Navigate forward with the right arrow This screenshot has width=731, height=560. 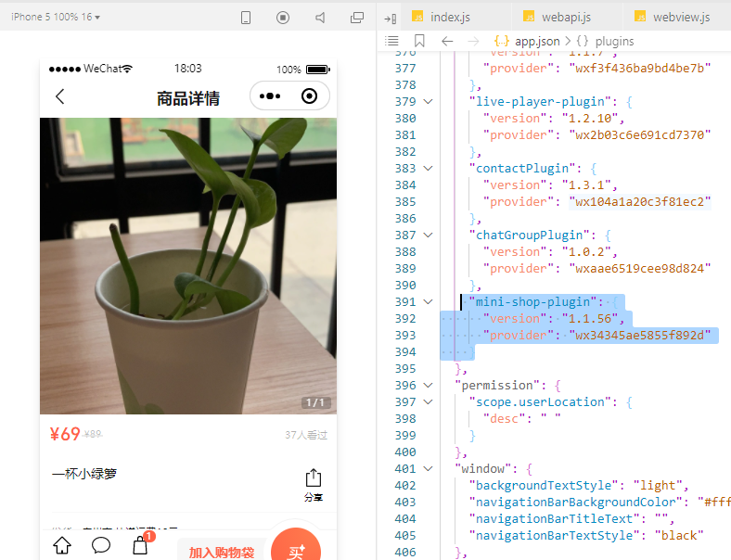[473, 42]
